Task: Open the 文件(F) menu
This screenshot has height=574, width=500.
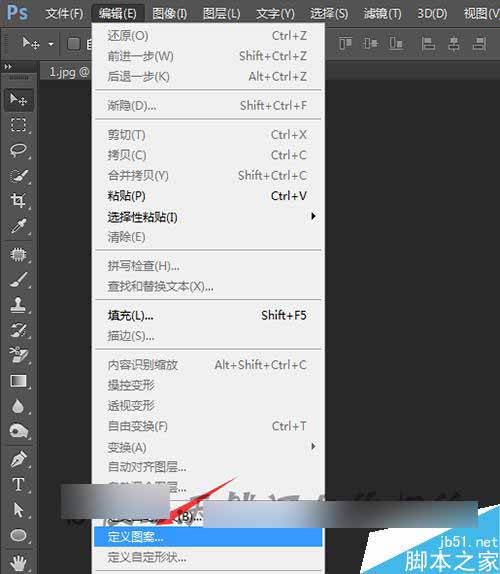Action: coord(64,14)
